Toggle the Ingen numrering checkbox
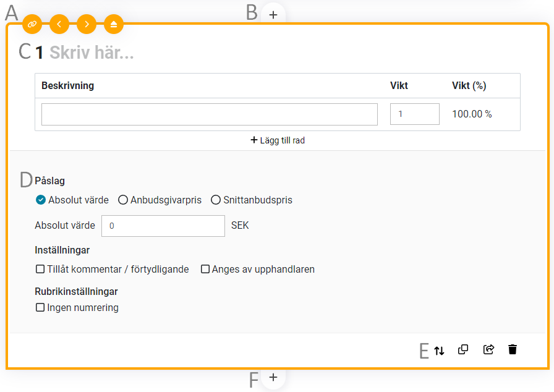The width and height of the screenshot is (554, 392). point(41,307)
